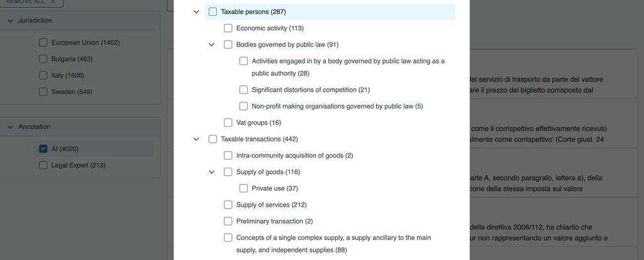Collapse the Supply of goods node
644x260 pixels.
point(212,172)
